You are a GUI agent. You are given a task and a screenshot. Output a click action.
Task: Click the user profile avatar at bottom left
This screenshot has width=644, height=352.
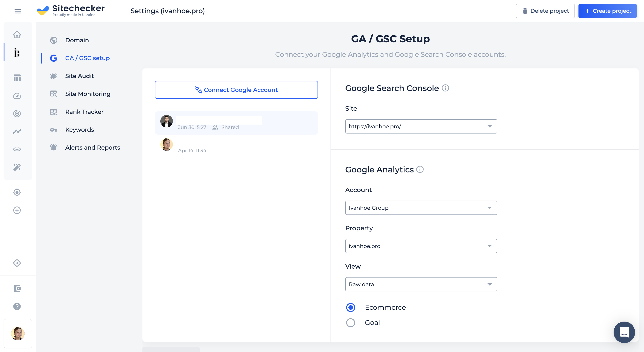18,333
